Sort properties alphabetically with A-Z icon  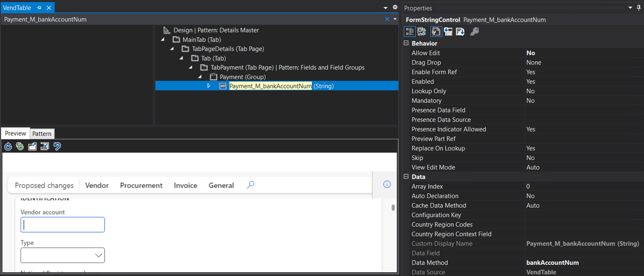(422, 31)
